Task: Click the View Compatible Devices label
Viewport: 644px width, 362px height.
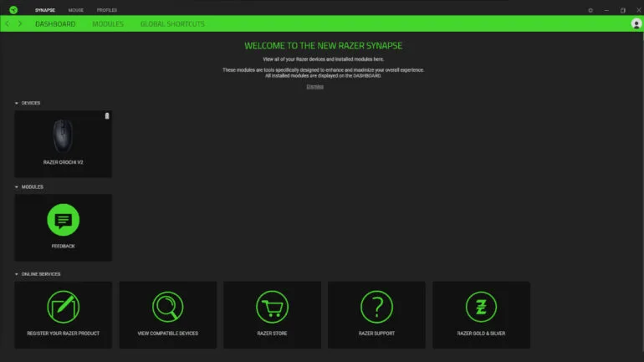Action: coord(167,334)
